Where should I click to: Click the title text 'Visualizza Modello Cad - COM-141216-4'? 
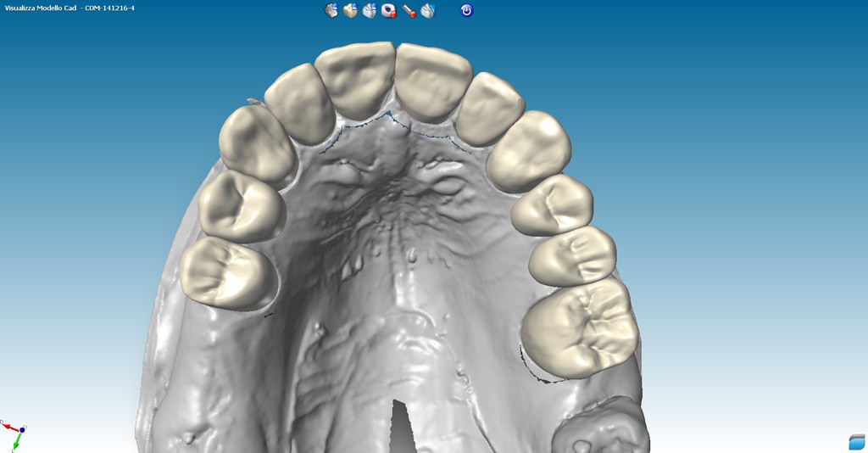(70, 8)
